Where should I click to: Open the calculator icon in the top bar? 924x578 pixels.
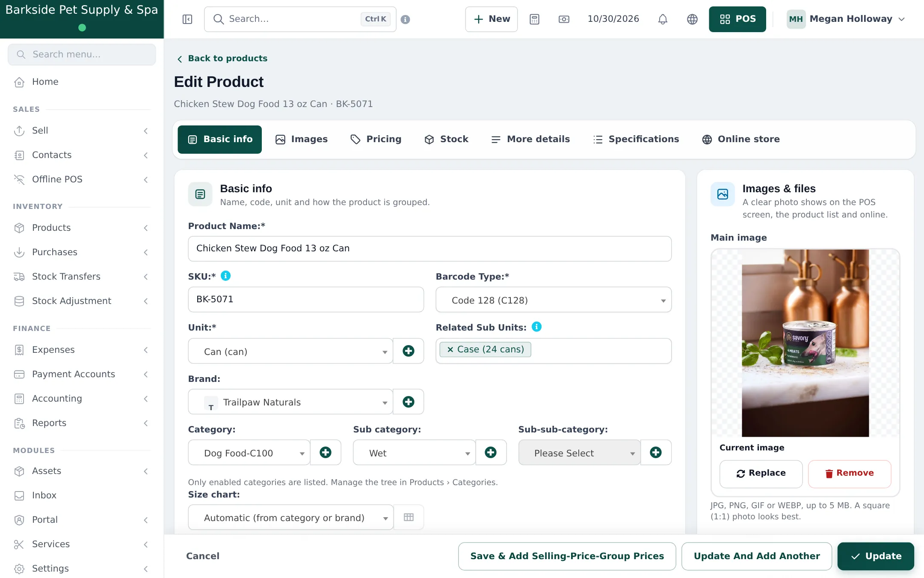[534, 19]
